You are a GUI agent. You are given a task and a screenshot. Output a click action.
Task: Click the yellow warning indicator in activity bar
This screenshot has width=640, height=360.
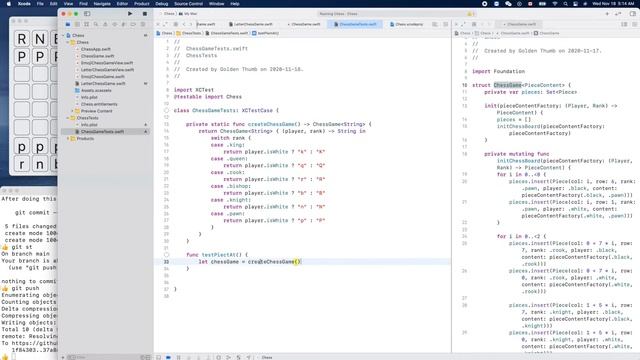click(470, 14)
